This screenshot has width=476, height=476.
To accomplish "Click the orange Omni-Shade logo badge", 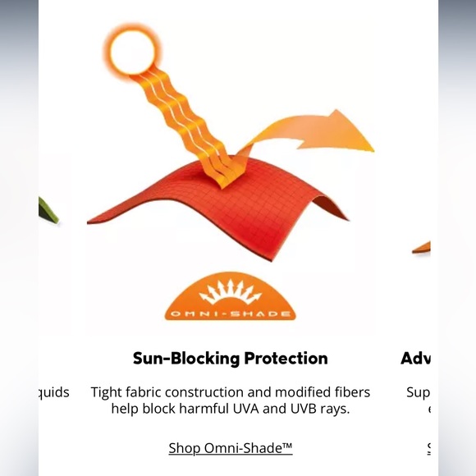I will [230, 296].
